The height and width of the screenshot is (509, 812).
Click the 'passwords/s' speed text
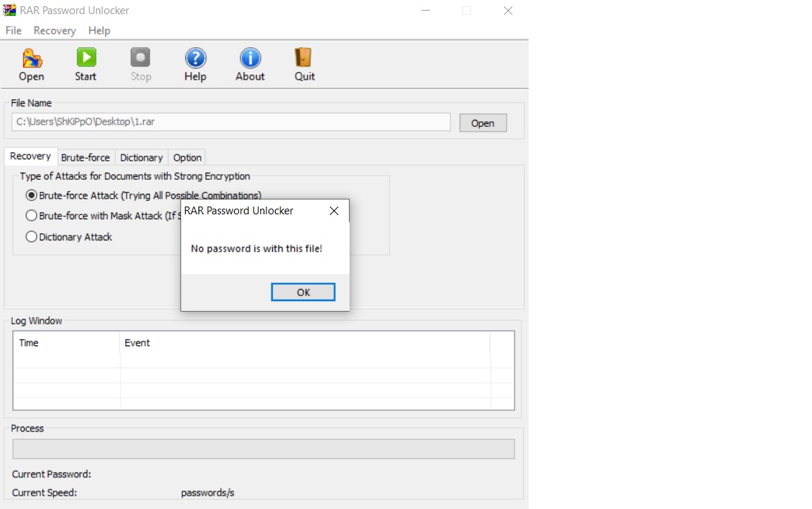click(208, 493)
